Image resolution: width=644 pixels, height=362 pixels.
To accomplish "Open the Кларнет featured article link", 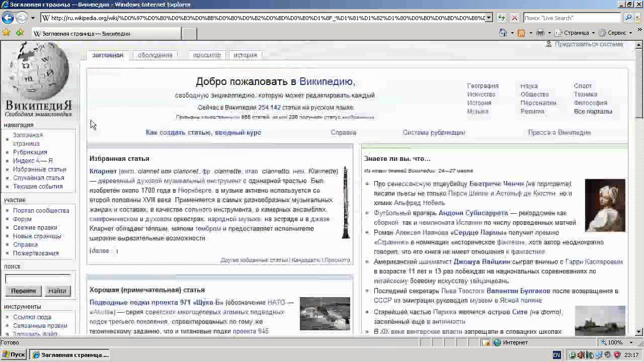I will [103, 171].
